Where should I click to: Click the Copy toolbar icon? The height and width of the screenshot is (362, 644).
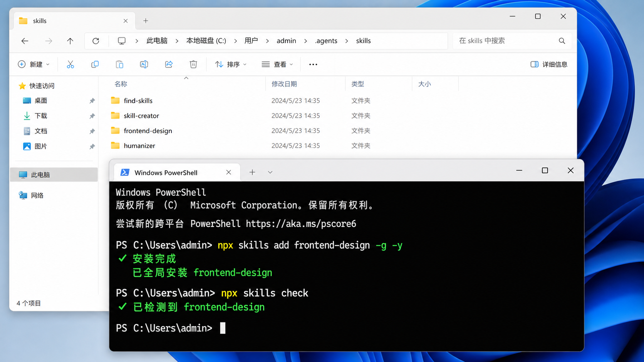95,64
